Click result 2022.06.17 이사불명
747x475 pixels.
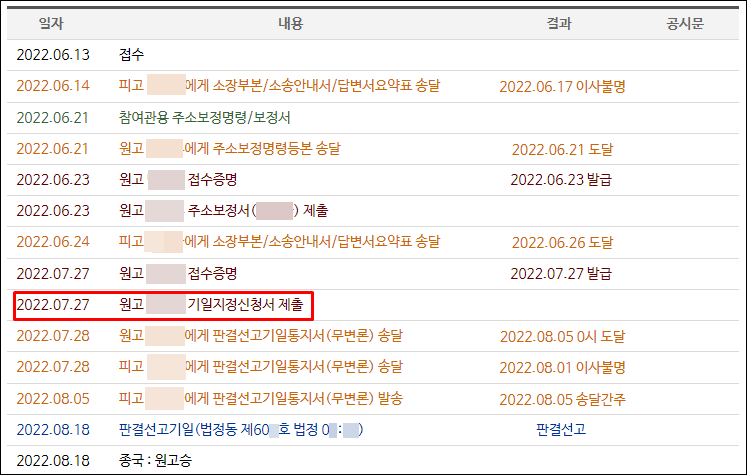(562, 87)
